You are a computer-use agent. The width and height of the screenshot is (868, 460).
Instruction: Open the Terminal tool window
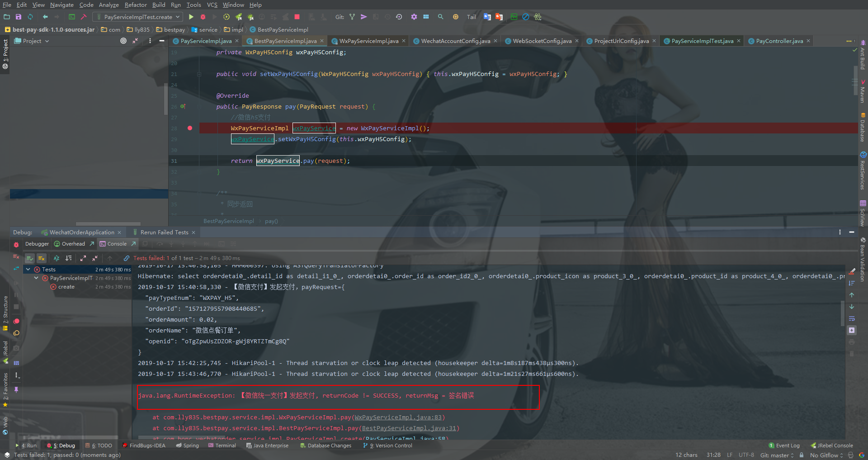(x=222, y=446)
